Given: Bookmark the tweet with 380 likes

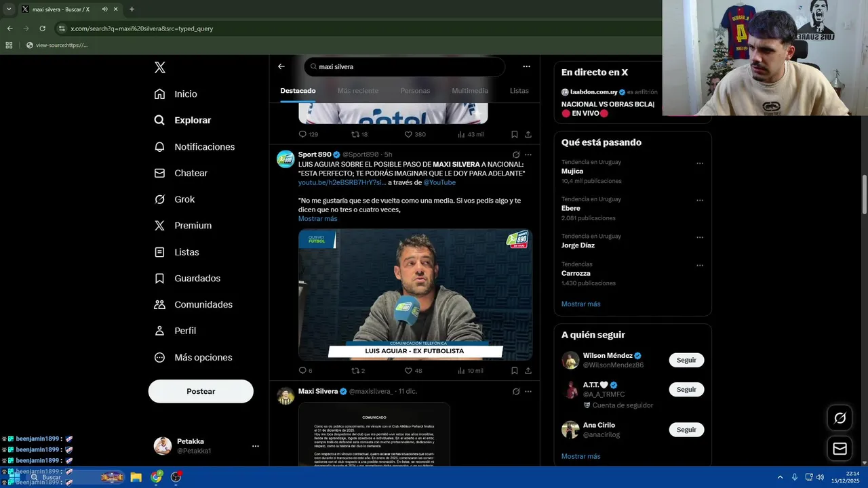Looking at the screenshot, I should coord(515,134).
